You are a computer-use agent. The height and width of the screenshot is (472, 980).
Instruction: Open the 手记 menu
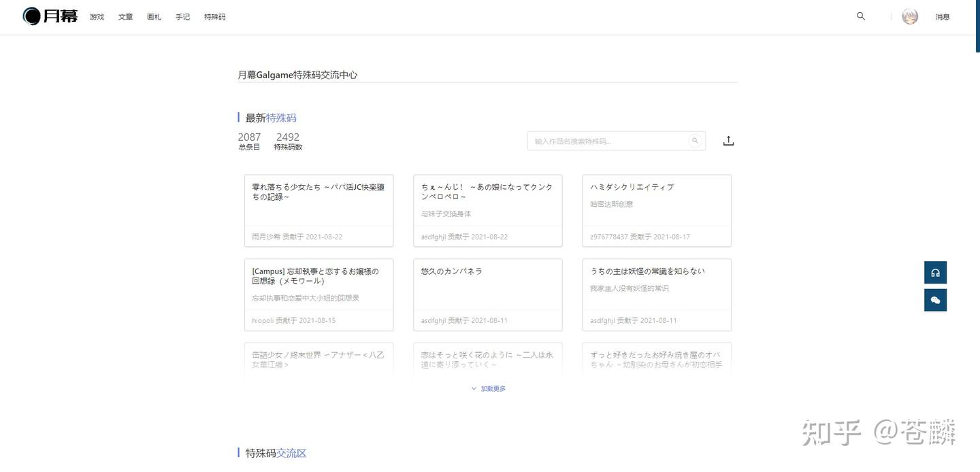point(182,17)
